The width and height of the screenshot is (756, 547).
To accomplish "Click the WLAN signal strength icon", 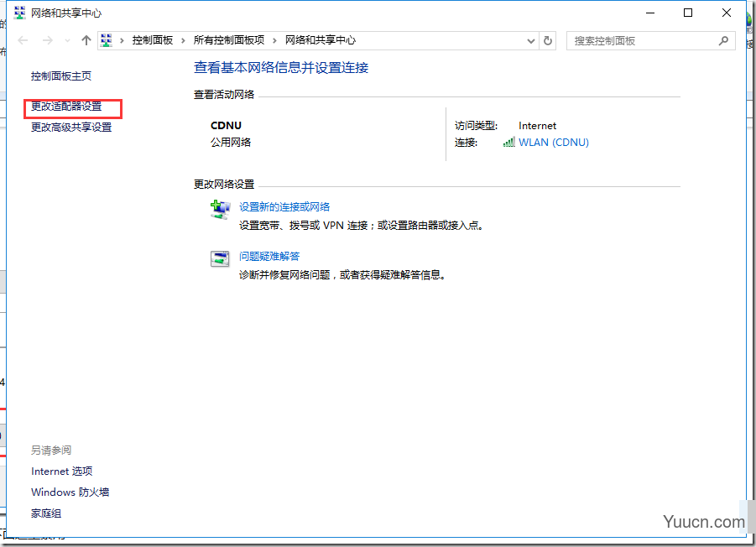I will [509, 142].
